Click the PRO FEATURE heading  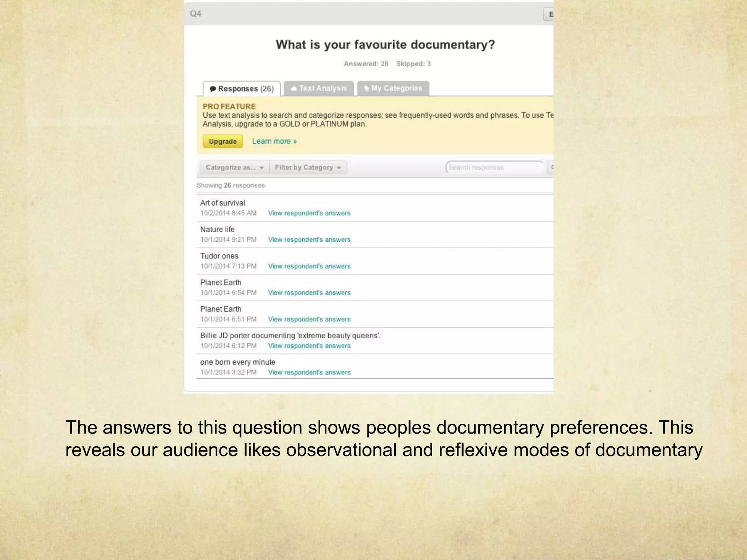(x=229, y=106)
